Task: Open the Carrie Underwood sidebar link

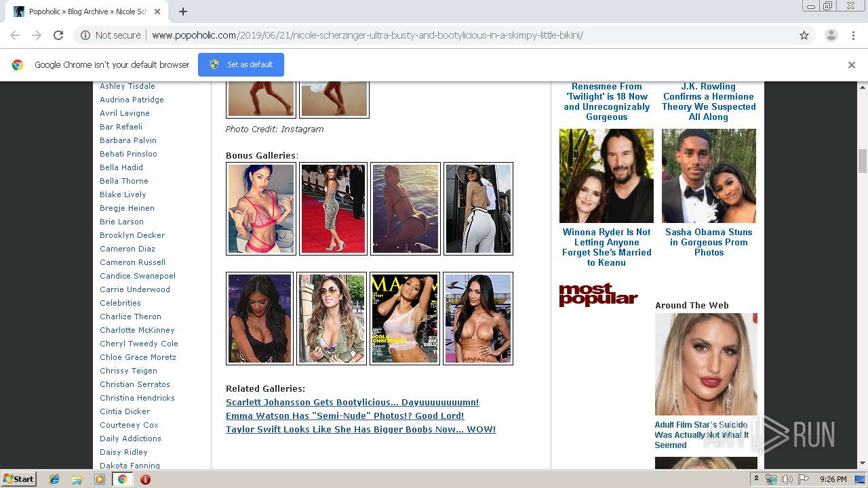Action: click(x=135, y=289)
